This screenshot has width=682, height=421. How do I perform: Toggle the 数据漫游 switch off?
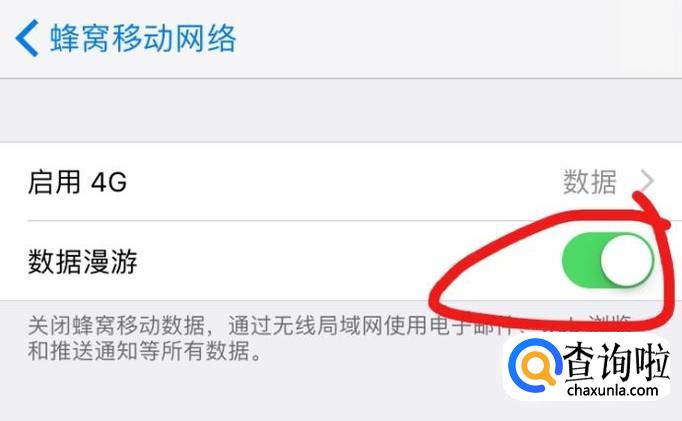click(x=608, y=260)
